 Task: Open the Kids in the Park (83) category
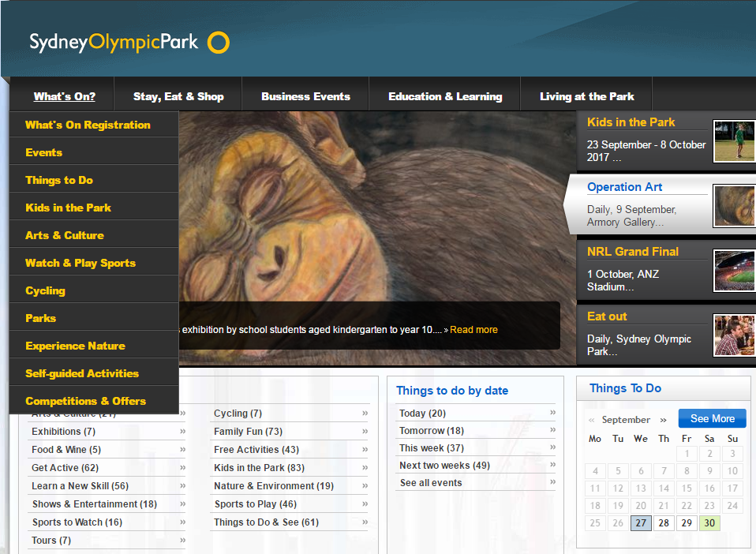coord(259,468)
